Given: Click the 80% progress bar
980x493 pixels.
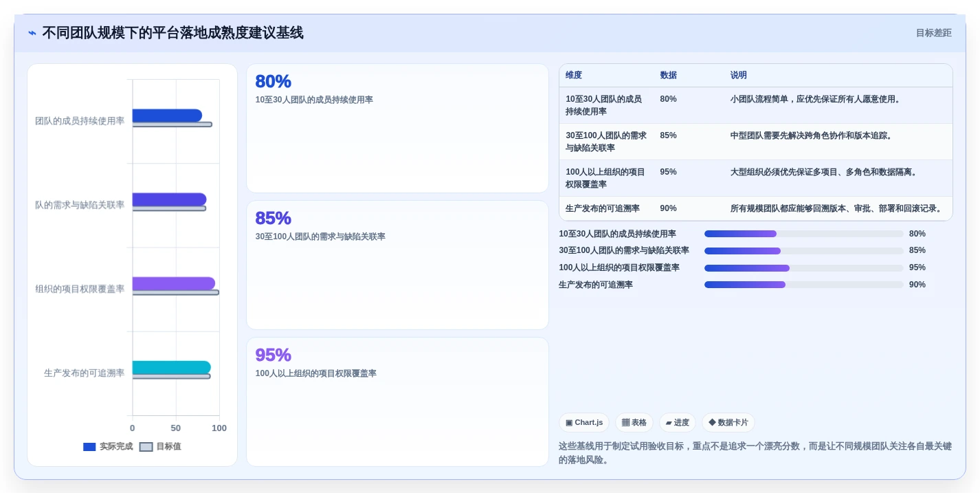Looking at the screenshot, I should (803, 234).
